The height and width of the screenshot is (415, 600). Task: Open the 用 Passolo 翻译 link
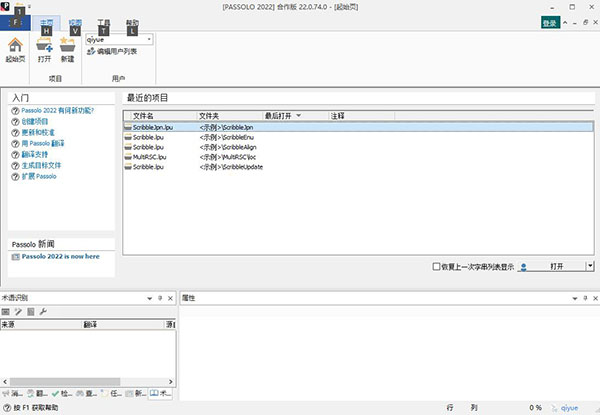coord(43,143)
